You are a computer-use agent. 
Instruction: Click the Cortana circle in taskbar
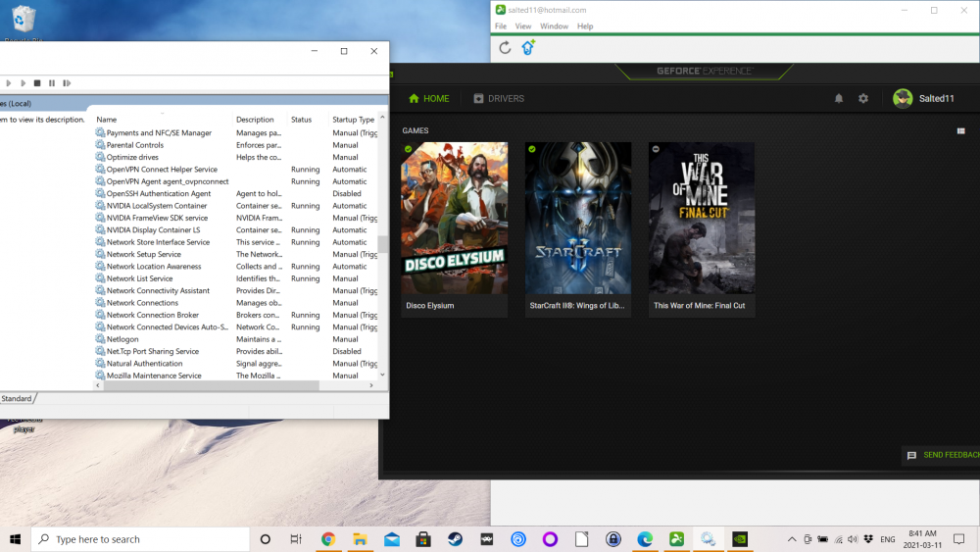coord(265,539)
